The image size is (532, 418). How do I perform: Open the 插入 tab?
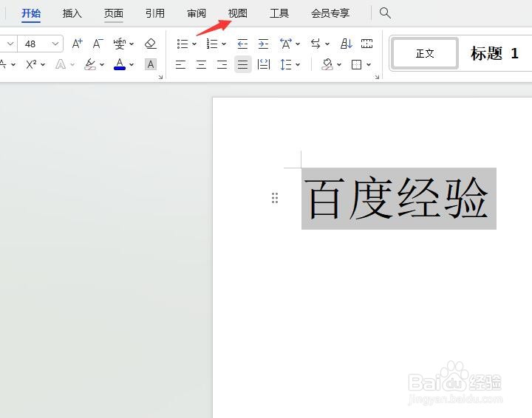click(72, 13)
